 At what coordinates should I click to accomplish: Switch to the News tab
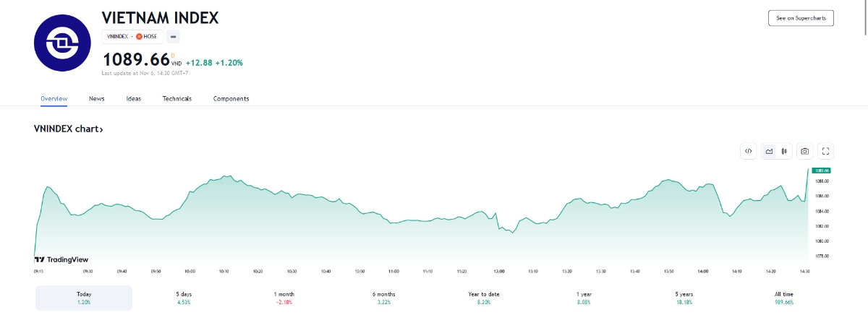click(96, 98)
